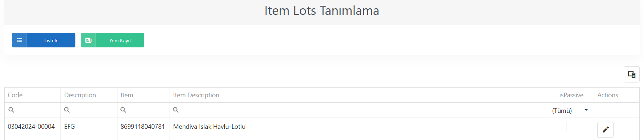Click the Item Description filter search icon
The image size is (644, 140).
tap(176, 110)
